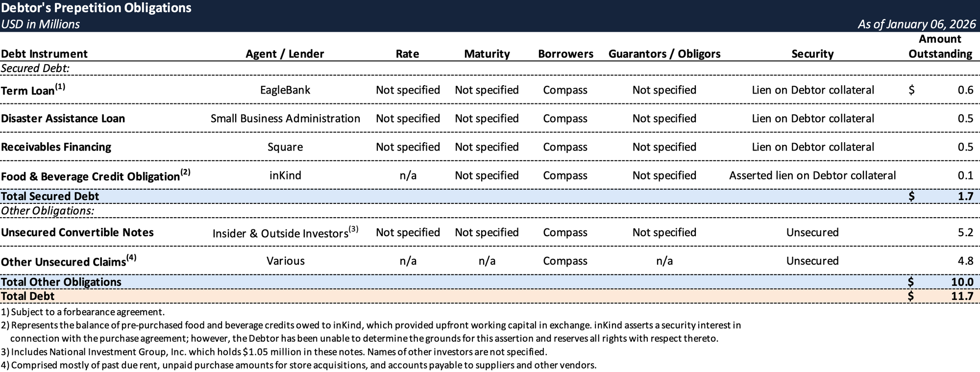This screenshot has height=372, width=980.
Task: Click the "Debtor's Prepetition Obligations" title
Action: tap(97, 8)
